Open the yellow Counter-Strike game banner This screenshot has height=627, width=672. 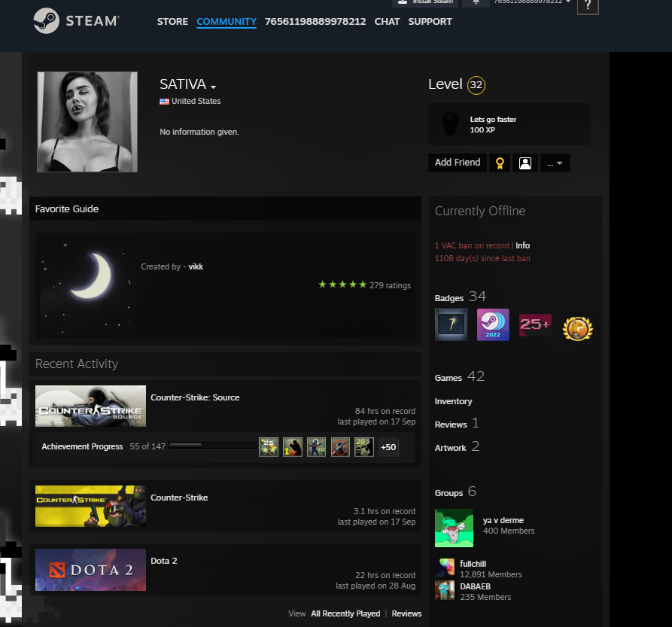[x=90, y=506]
